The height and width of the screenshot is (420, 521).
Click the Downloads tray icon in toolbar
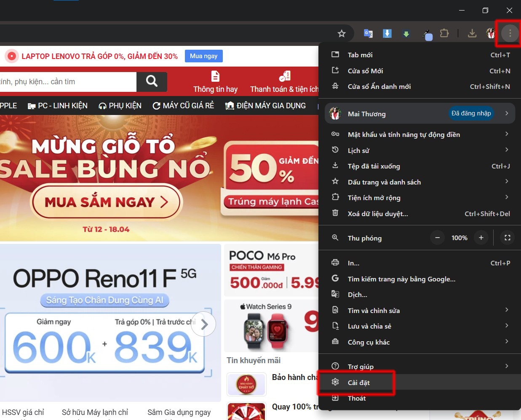coord(472,33)
